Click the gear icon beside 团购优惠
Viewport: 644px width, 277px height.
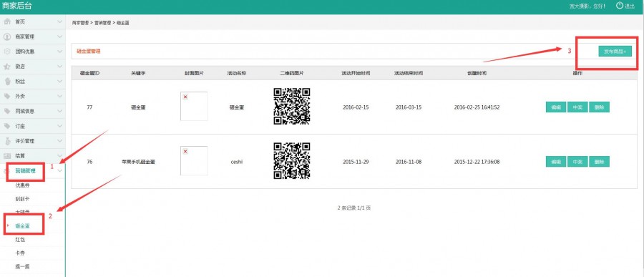pyautogui.click(x=7, y=52)
